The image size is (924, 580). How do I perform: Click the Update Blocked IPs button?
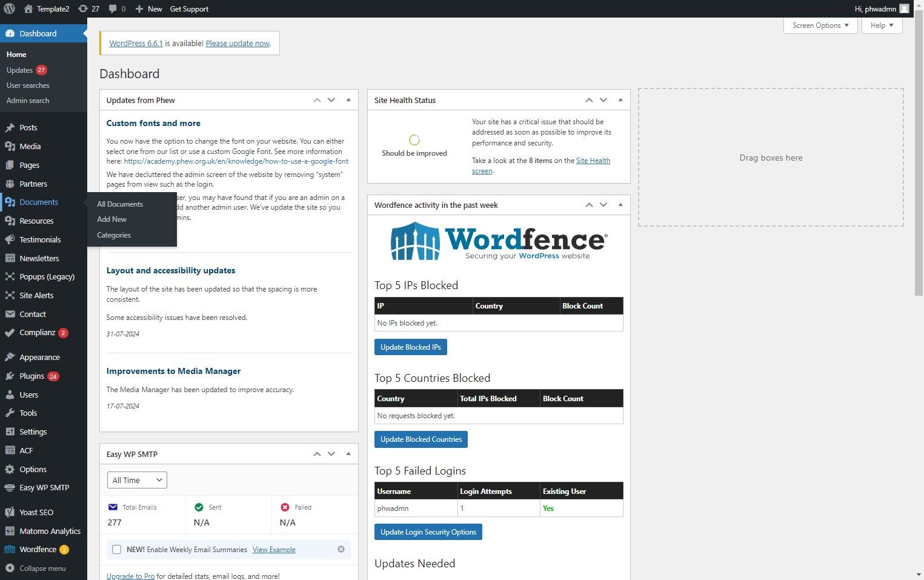pyautogui.click(x=411, y=347)
